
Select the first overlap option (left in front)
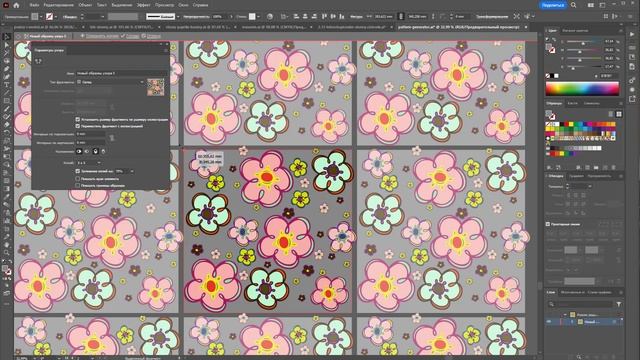point(79,151)
